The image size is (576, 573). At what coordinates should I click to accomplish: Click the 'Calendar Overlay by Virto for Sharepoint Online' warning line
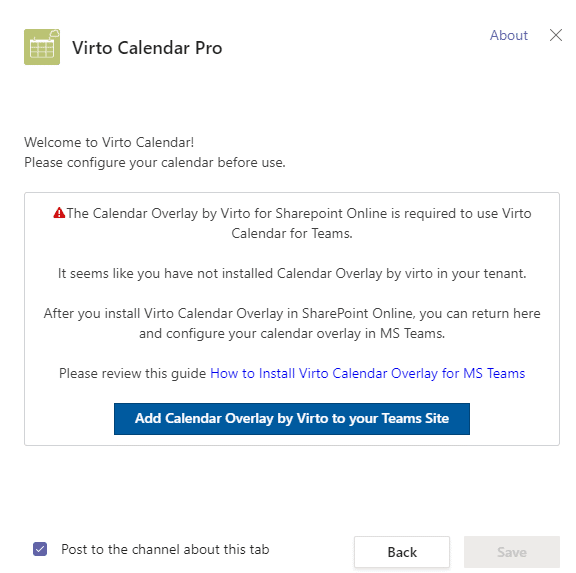[299, 213]
